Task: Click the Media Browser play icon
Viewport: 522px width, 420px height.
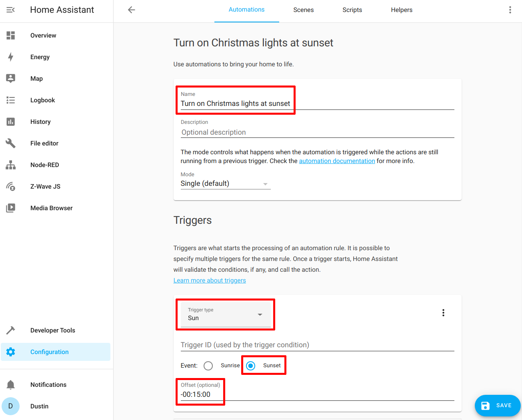Action: pyautogui.click(x=11, y=208)
